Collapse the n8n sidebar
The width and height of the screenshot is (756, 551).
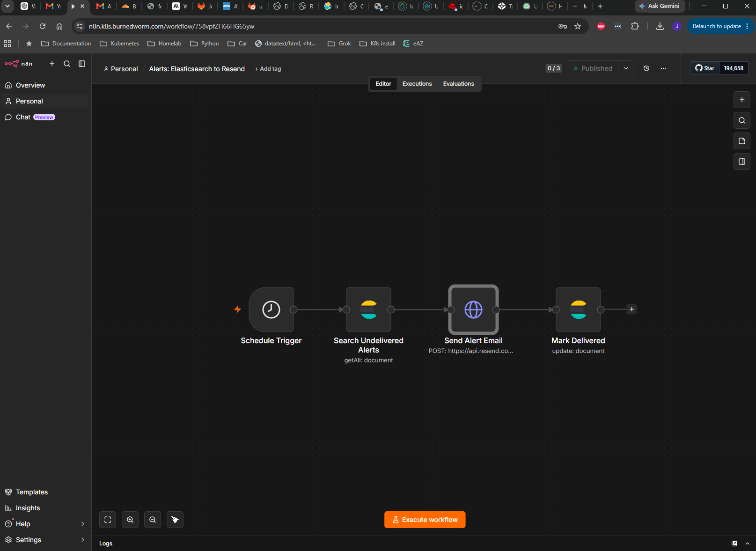(x=82, y=64)
